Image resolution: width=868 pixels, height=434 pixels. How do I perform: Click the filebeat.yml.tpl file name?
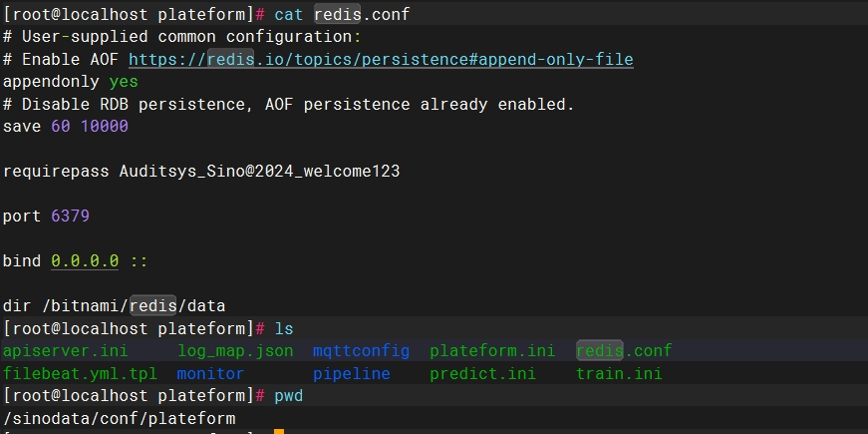(x=80, y=373)
